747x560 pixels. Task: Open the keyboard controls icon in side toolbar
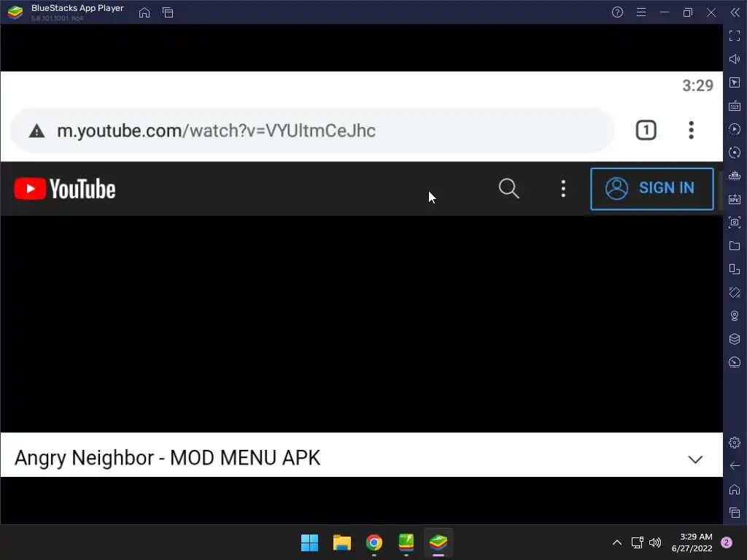pos(735,106)
